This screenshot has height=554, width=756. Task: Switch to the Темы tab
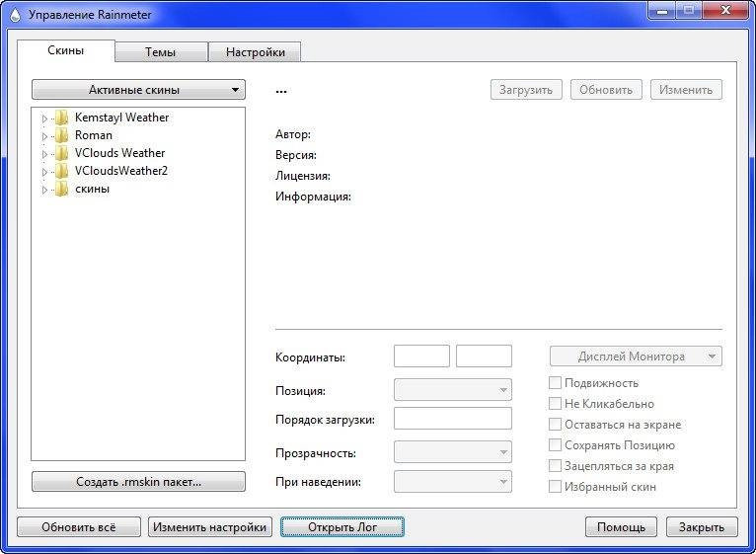[161, 52]
